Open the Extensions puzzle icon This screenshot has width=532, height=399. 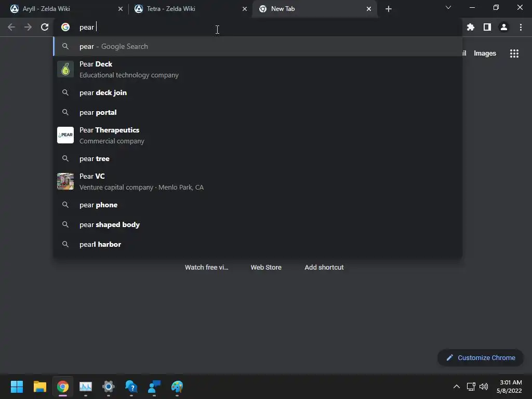point(470,27)
